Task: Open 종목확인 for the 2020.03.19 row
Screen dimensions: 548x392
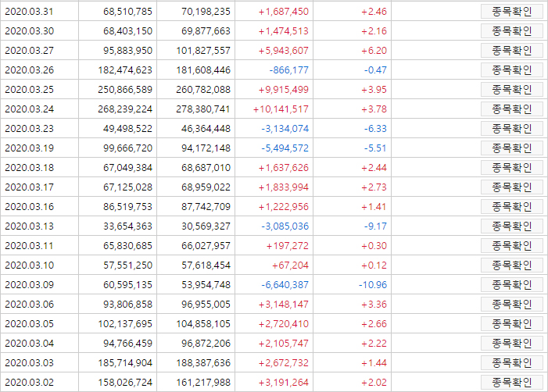Action: pyautogui.click(x=512, y=148)
